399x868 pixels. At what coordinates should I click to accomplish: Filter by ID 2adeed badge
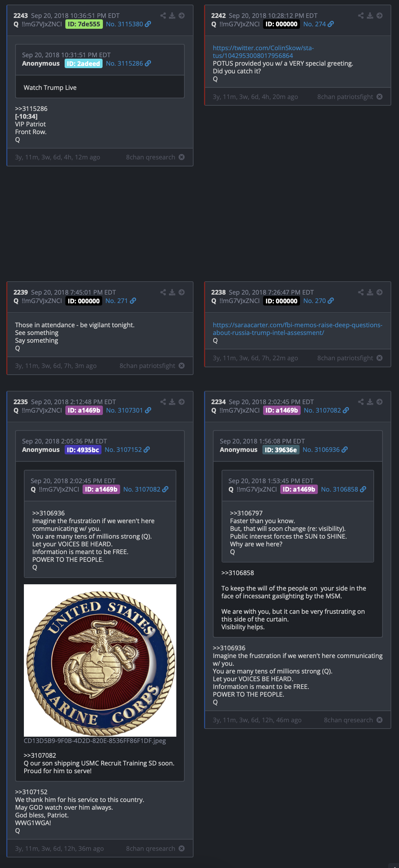tap(84, 64)
